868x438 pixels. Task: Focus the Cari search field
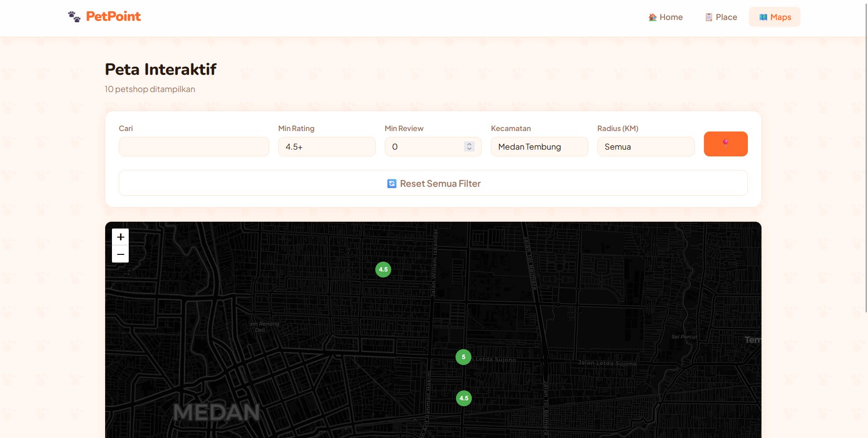194,147
